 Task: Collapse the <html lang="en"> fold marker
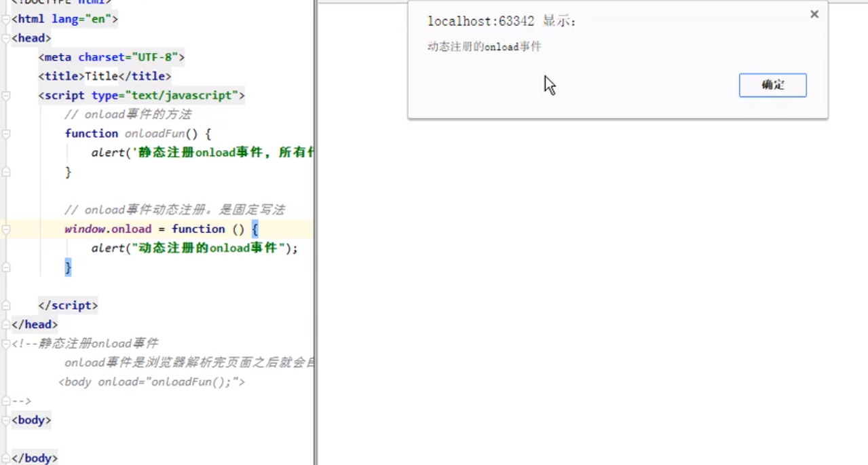pos(6,19)
